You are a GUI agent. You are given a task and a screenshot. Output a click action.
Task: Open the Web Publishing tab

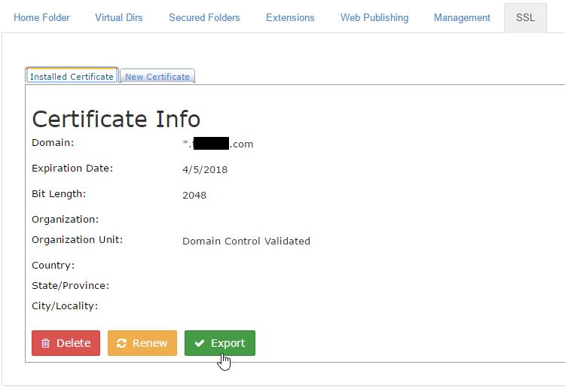(374, 17)
